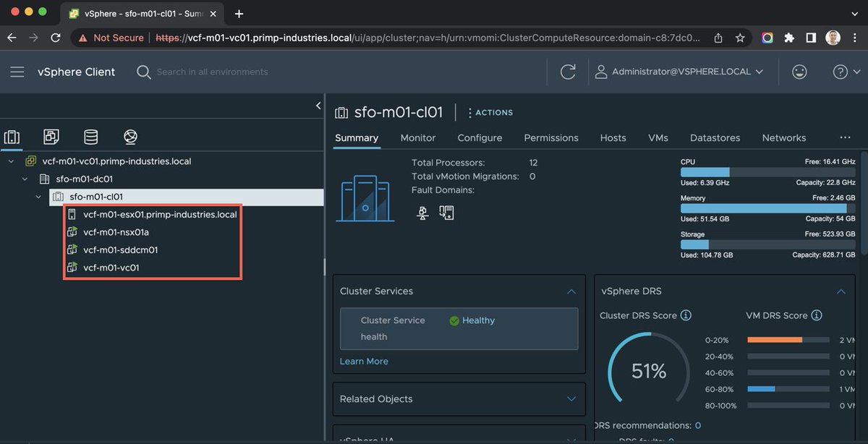Click the feedback smiley icon
Screen dimensions: 868x444
(799, 72)
